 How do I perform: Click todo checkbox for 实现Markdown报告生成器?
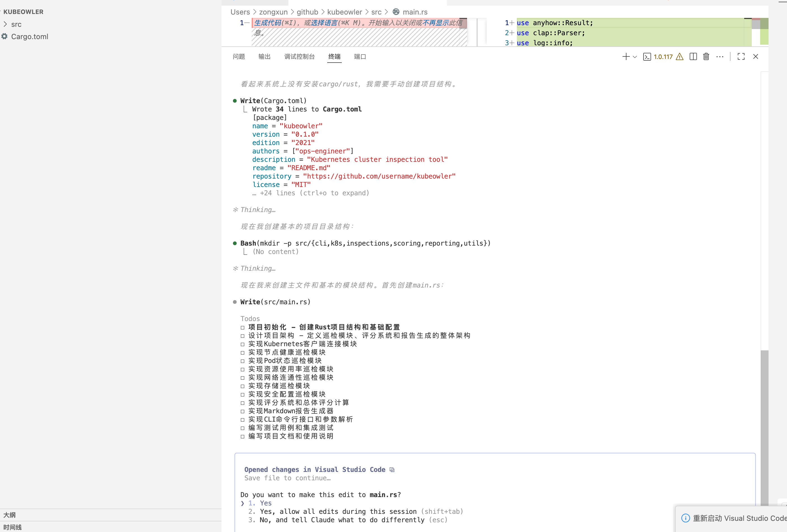pos(242,411)
